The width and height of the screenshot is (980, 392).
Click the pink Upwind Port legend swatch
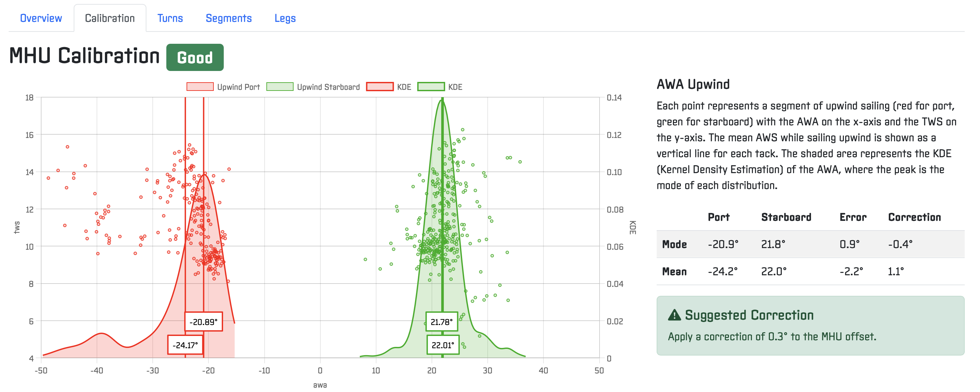point(200,87)
